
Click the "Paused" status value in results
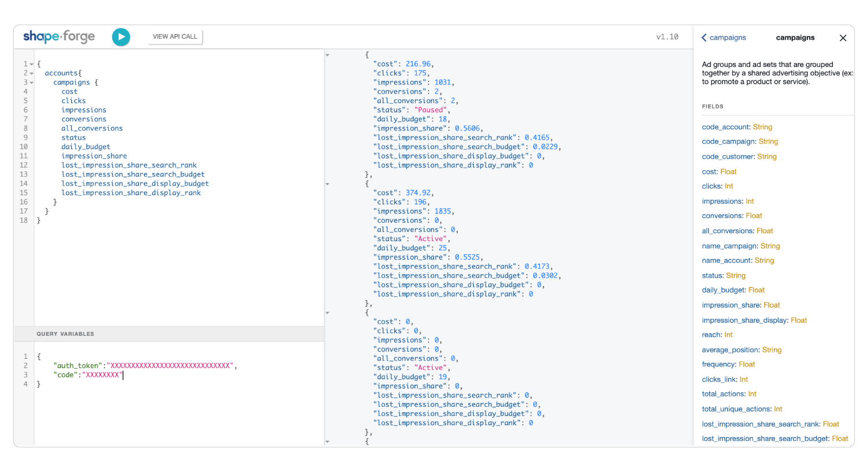[x=431, y=110]
